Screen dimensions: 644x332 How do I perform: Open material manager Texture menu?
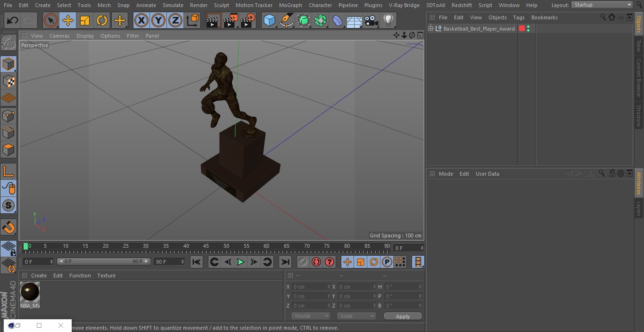click(x=106, y=275)
